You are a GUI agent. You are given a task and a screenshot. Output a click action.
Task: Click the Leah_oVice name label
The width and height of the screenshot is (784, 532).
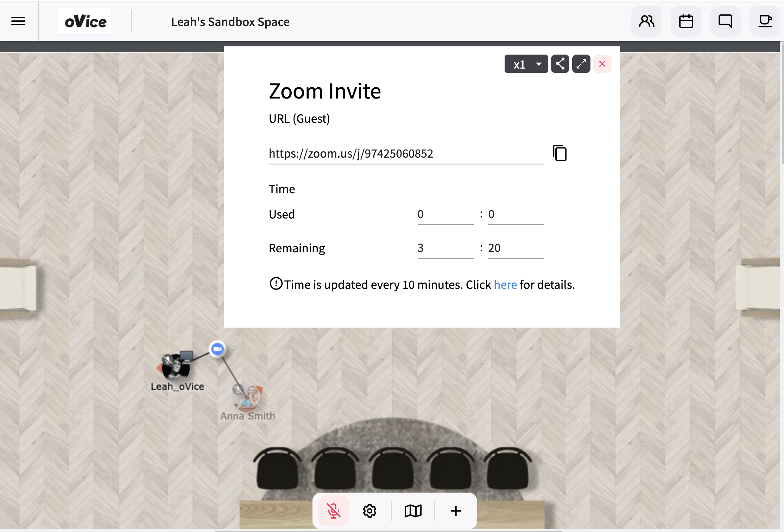(177, 386)
